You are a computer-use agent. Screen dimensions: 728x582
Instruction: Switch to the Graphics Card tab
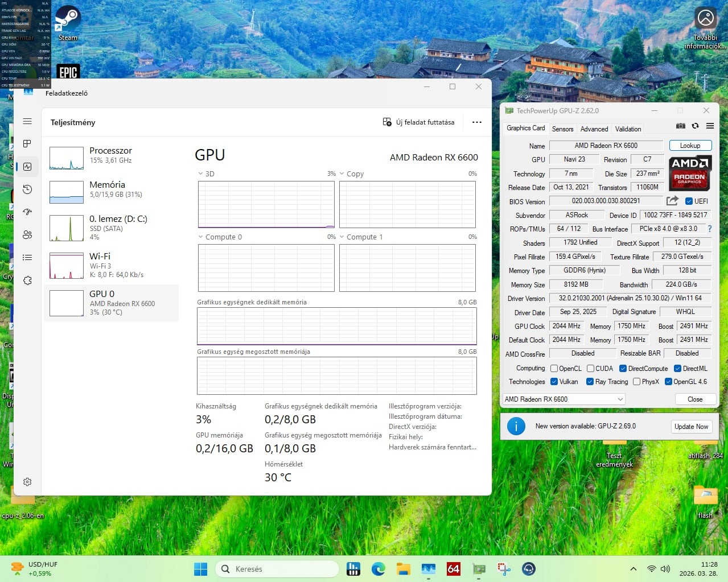click(x=525, y=128)
